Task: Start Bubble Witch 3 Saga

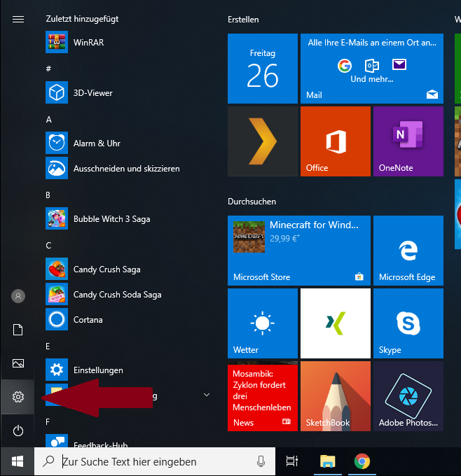Action: (x=129, y=218)
